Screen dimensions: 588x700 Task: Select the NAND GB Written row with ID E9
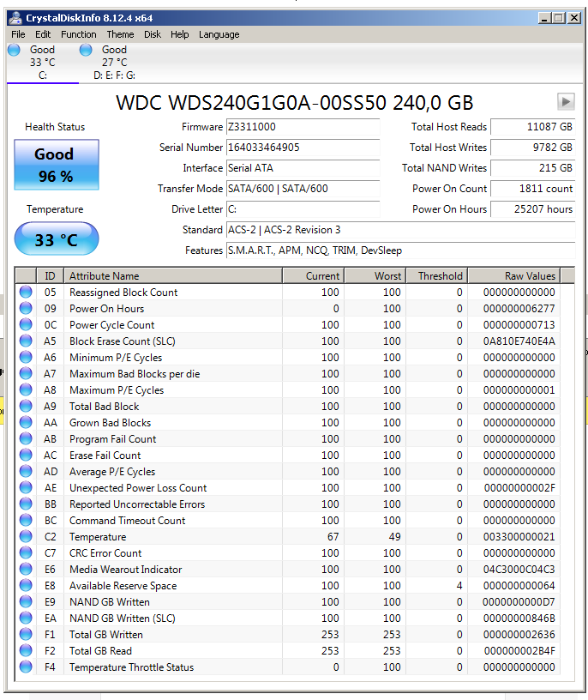coord(288,602)
